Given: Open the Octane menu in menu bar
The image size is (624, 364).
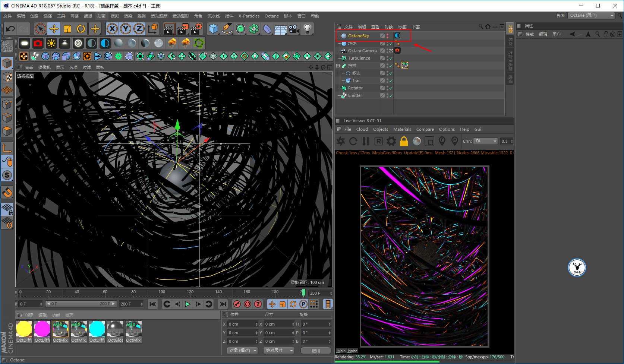Looking at the screenshot, I should 272,16.
